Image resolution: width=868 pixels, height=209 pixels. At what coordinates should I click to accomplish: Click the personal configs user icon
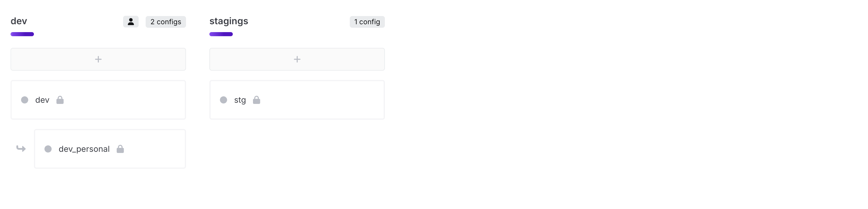(131, 22)
